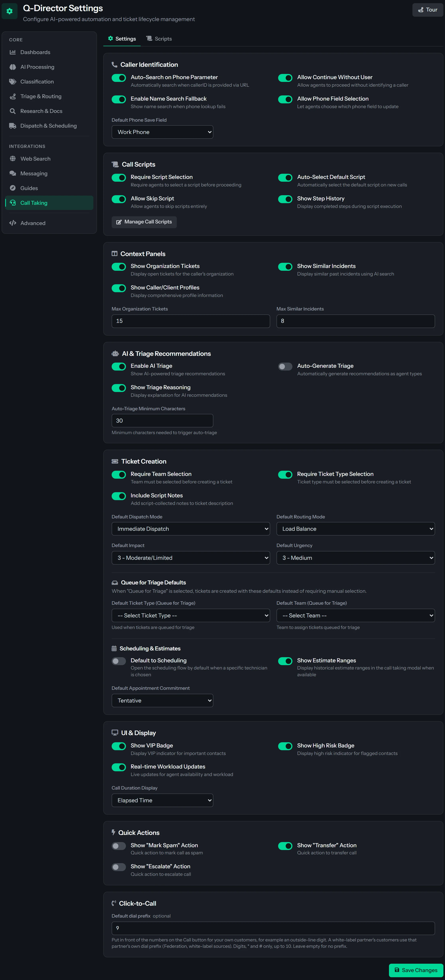
Task: Open Default Phone Save Field dropdown
Action: (x=163, y=132)
